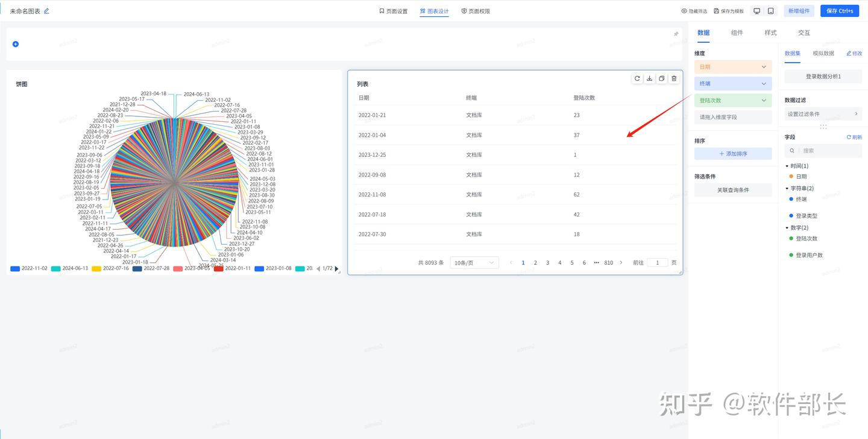Click the 添加排序 button
This screenshot has width=868, height=439.
coord(733,154)
